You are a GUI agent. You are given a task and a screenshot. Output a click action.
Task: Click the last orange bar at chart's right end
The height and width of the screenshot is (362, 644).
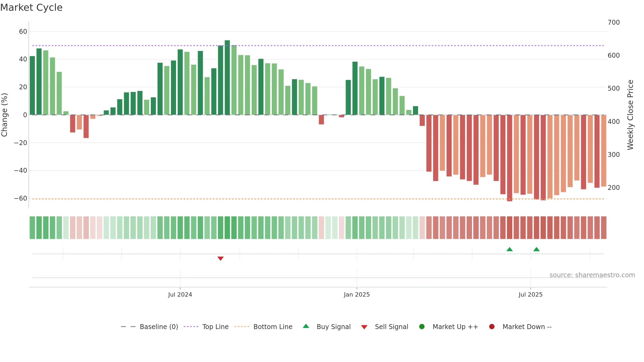[x=603, y=151]
